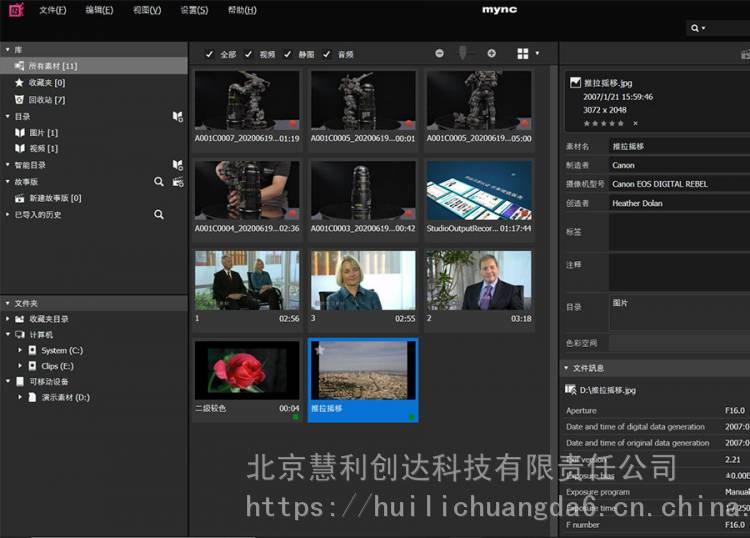Viewport: 750px width, 538px height.
Task: Open the 设置(S) menu
Action: [194, 10]
